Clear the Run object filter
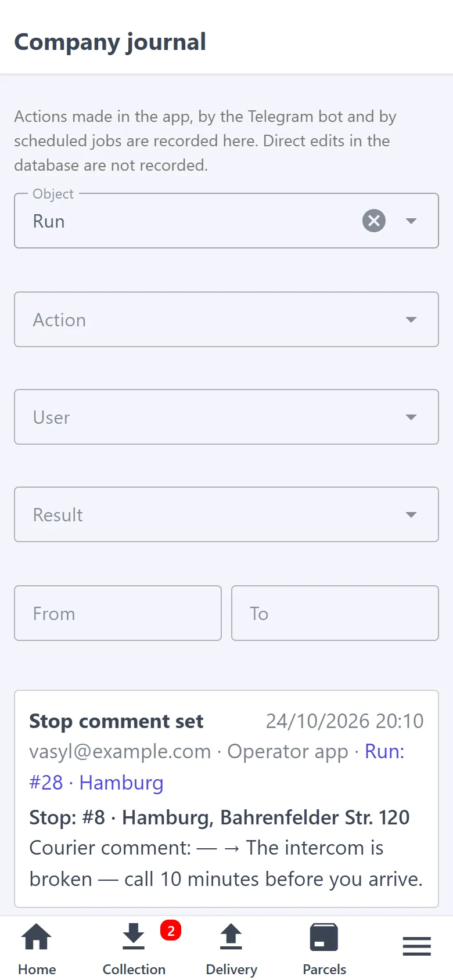Viewport: 453px width, 980px height. [x=374, y=221]
